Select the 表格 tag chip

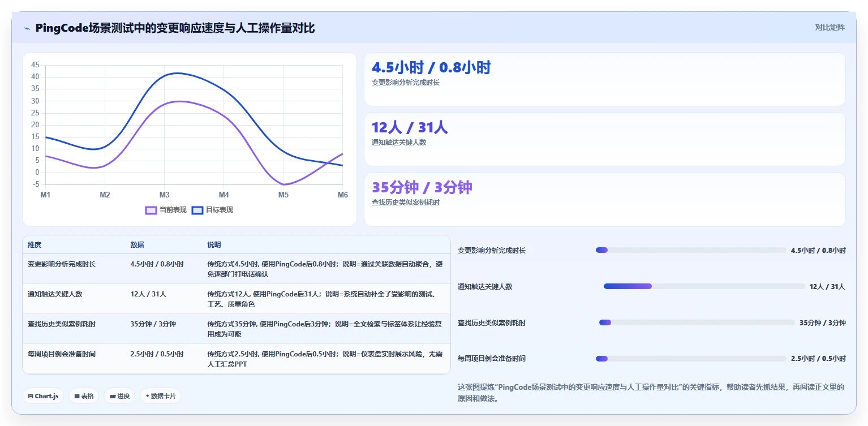click(84, 396)
